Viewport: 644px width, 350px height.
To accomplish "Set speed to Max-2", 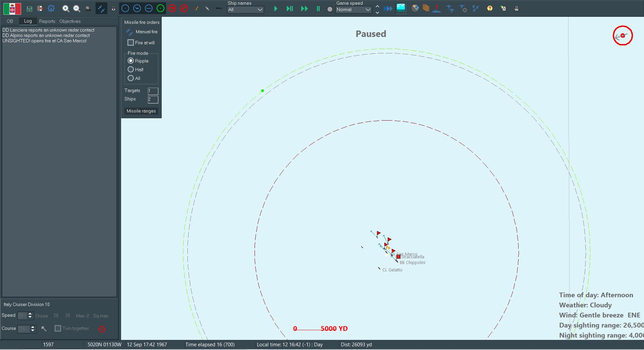I will click(83, 316).
